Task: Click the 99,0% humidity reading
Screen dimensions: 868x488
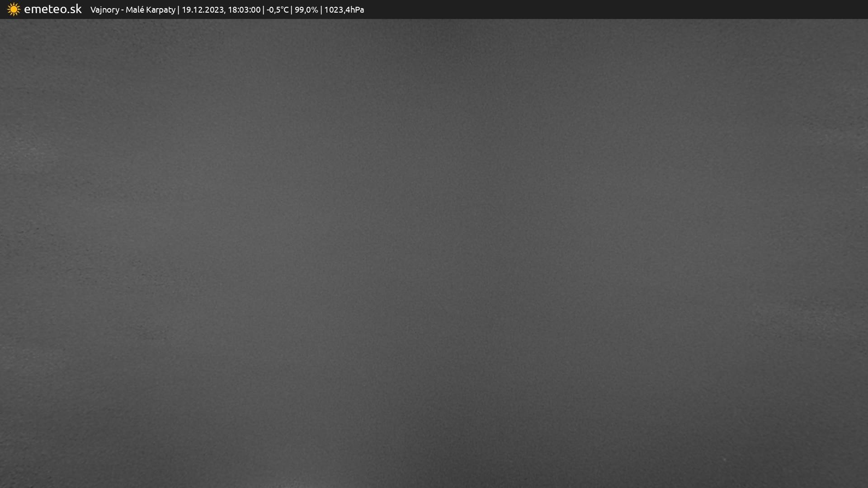Action: [x=306, y=10]
